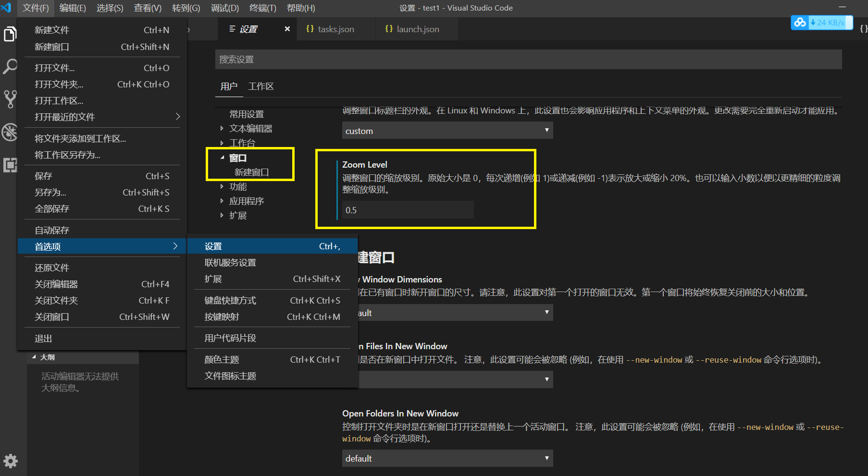Select 扩展 with shortcut Ctrl+Shift+X

tap(273, 279)
